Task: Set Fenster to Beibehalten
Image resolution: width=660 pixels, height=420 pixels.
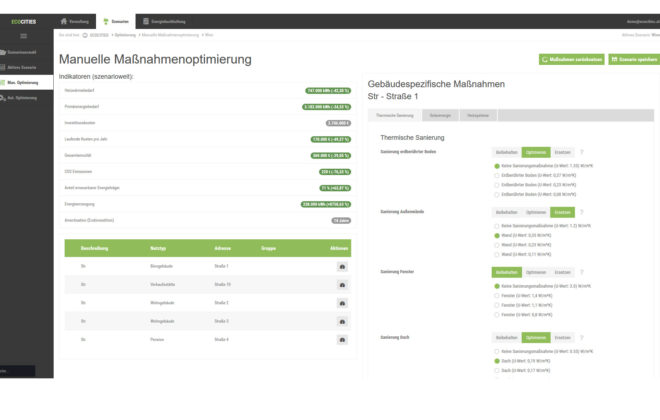Action: point(506,272)
